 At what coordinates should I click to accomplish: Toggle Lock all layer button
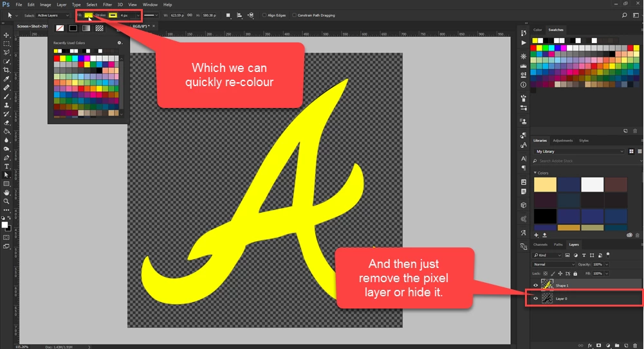coord(575,274)
